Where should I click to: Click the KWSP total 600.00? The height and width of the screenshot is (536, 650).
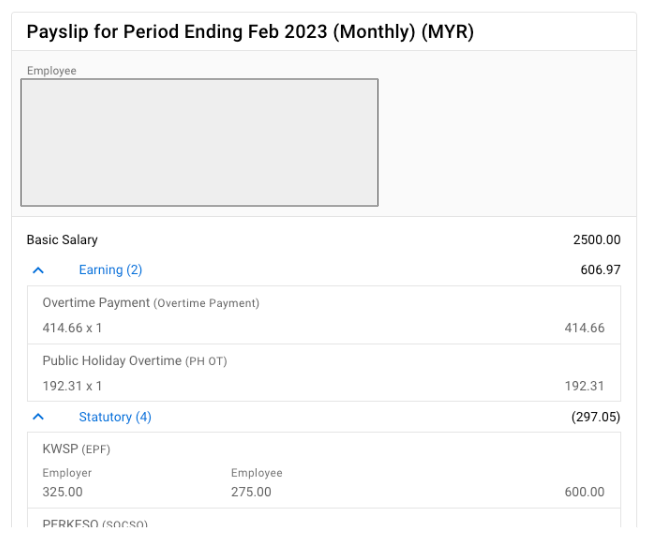(x=585, y=492)
